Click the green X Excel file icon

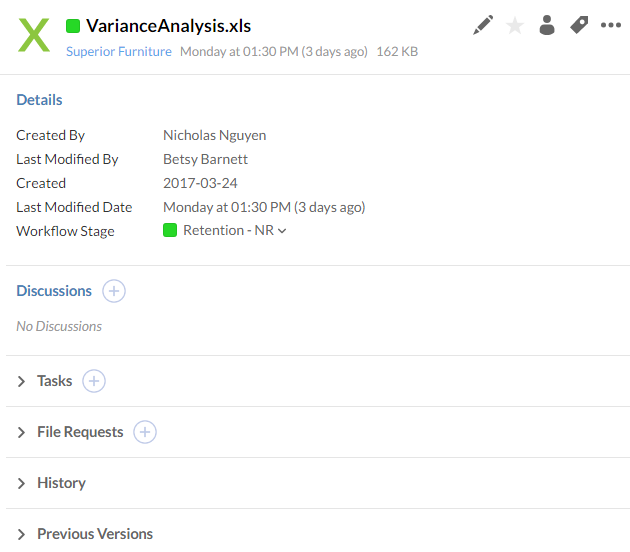point(34,35)
